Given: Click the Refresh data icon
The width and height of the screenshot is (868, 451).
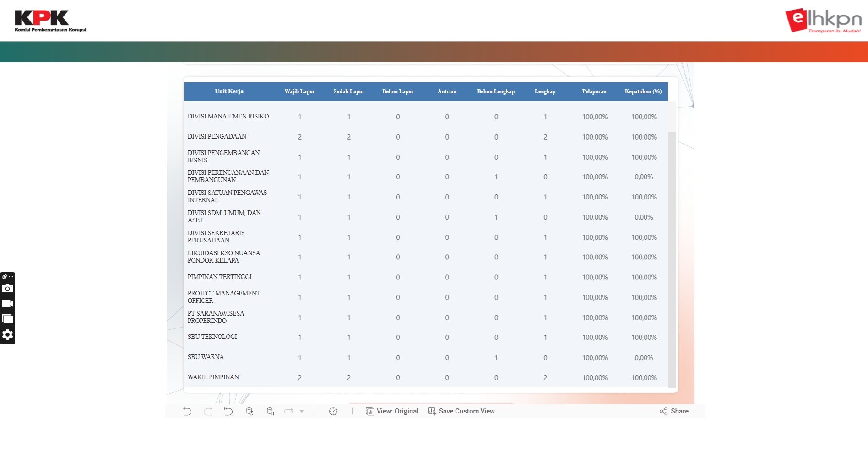Looking at the screenshot, I should (x=250, y=411).
